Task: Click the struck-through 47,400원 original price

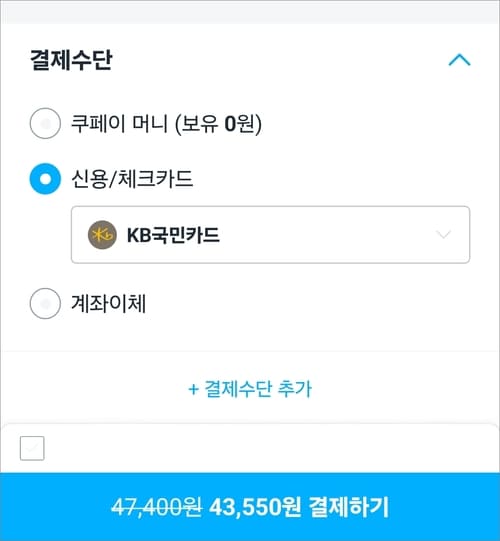Action: coord(157,507)
